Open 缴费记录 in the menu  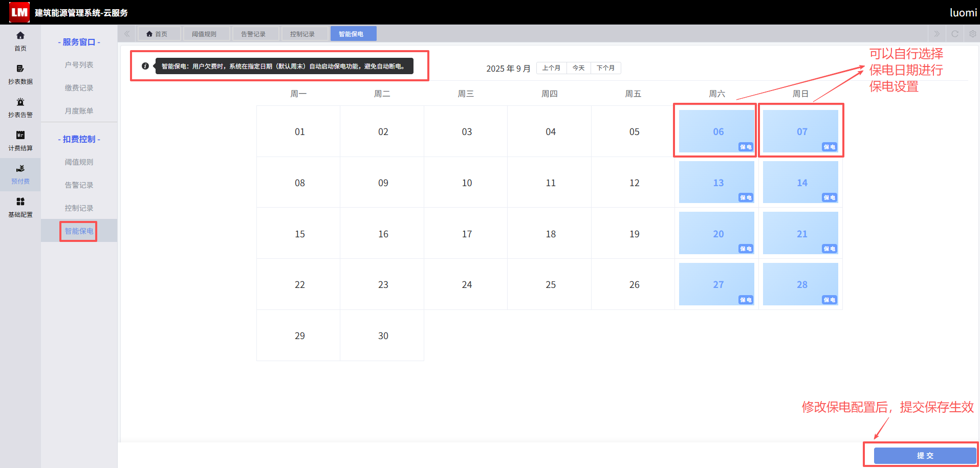tap(79, 88)
